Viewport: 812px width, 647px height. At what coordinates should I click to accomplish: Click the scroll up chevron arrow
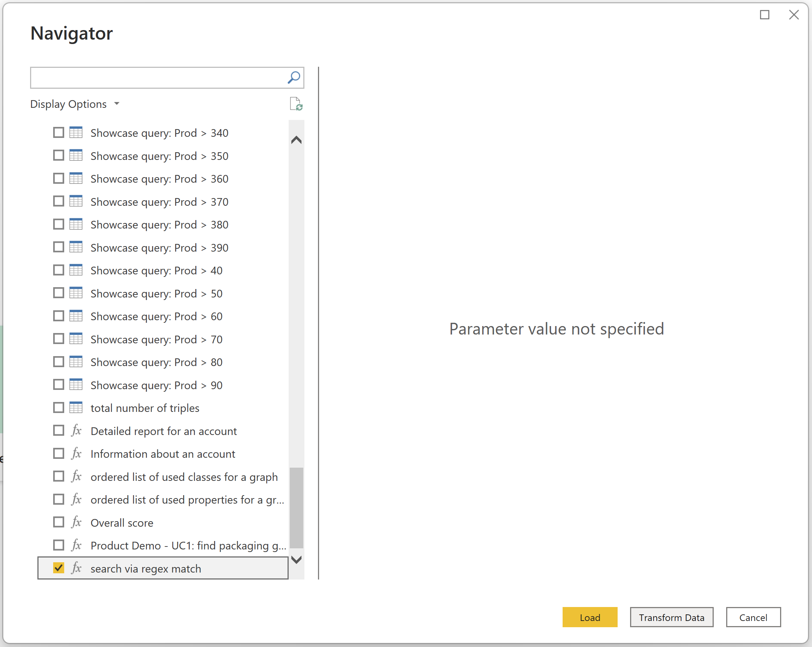tap(296, 139)
